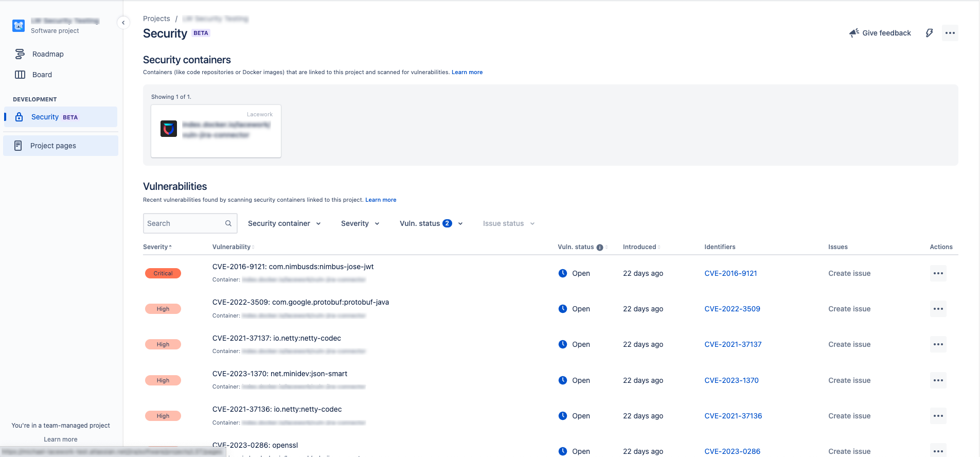Open actions menu for CVE-2016-9121 row
The height and width of the screenshot is (457, 980).
(x=938, y=273)
